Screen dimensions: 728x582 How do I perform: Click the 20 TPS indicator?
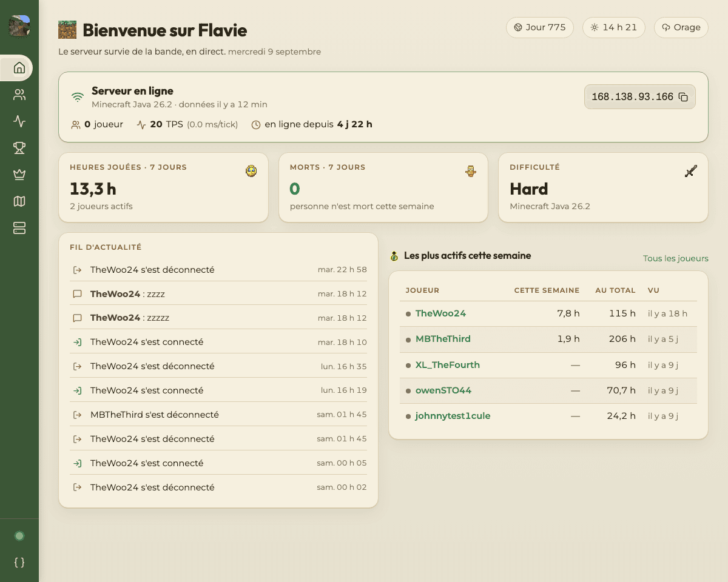(187, 124)
